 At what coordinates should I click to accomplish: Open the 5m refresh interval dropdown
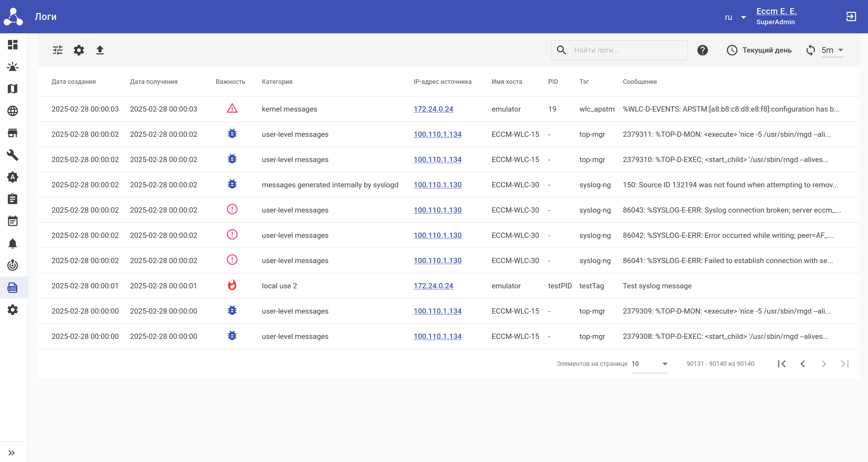[x=832, y=50]
